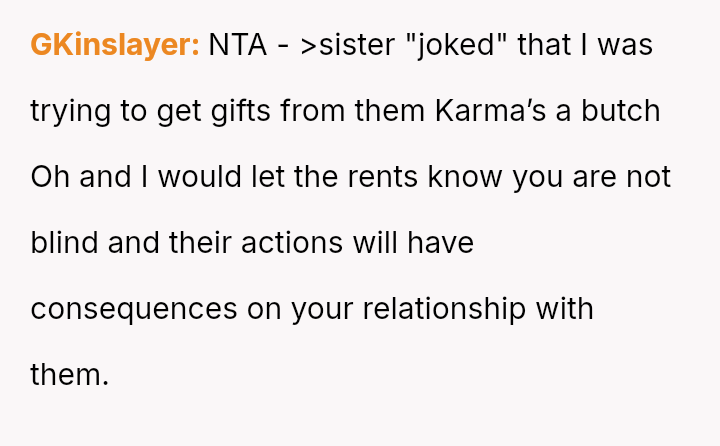Click the word "with" ending the fifth line
This screenshot has width=720, height=446.
[565, 309]
